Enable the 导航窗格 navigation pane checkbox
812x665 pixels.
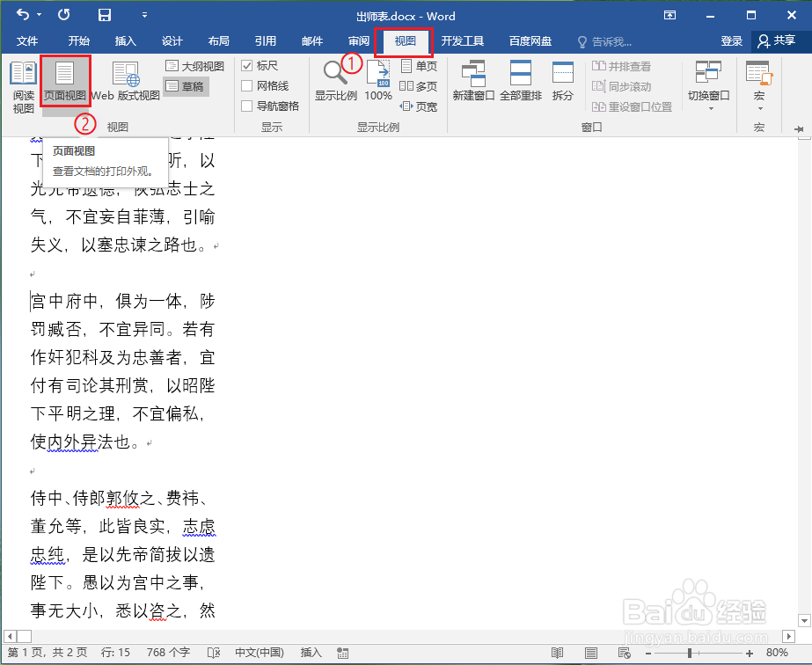[251, 106]
